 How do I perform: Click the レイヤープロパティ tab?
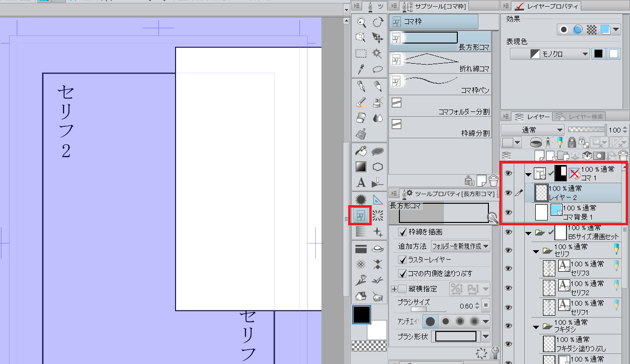click(547, 6)
